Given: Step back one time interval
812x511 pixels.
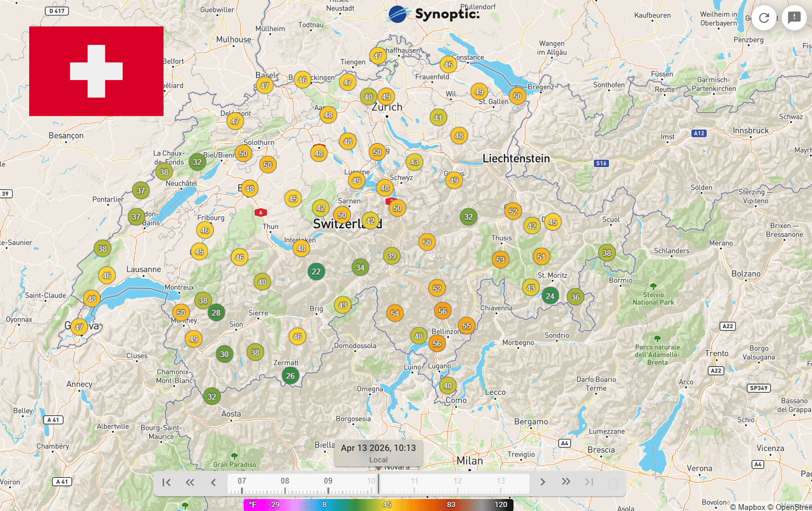Looking at the screenshot, I should coord(213,482).
